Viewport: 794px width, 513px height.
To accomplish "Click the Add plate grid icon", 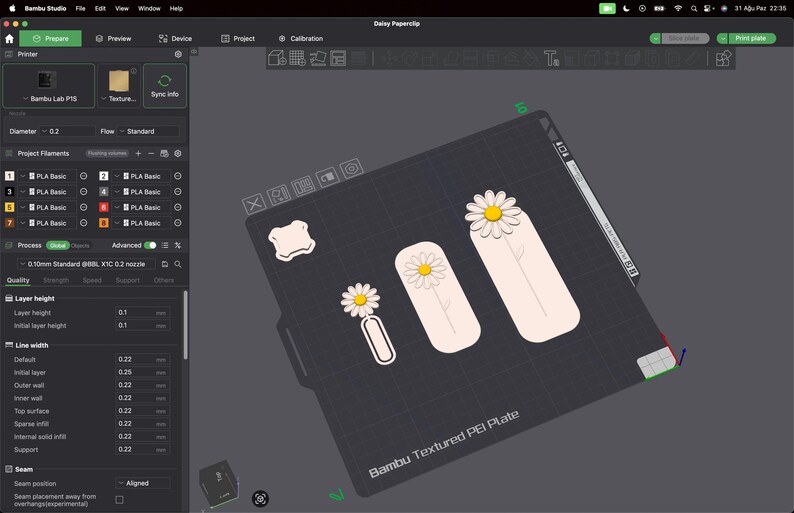I will 297,58.
